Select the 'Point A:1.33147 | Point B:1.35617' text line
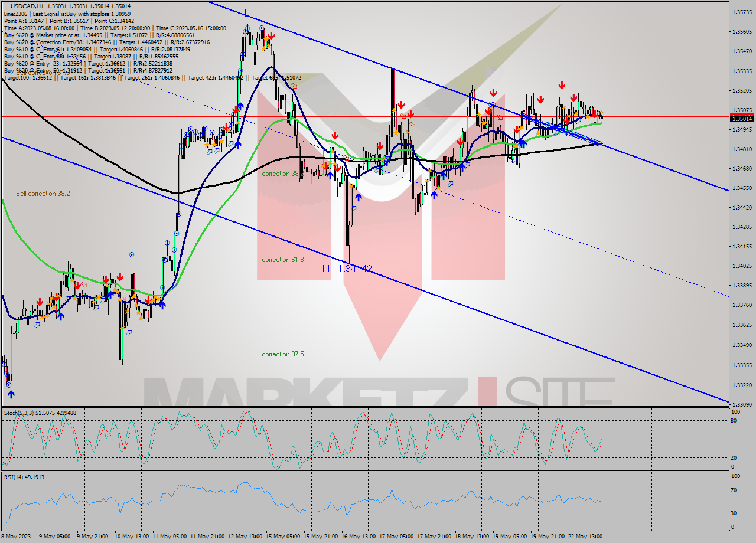Image resolution: width=756 pixels, height=543 pixels. point(69,20)
